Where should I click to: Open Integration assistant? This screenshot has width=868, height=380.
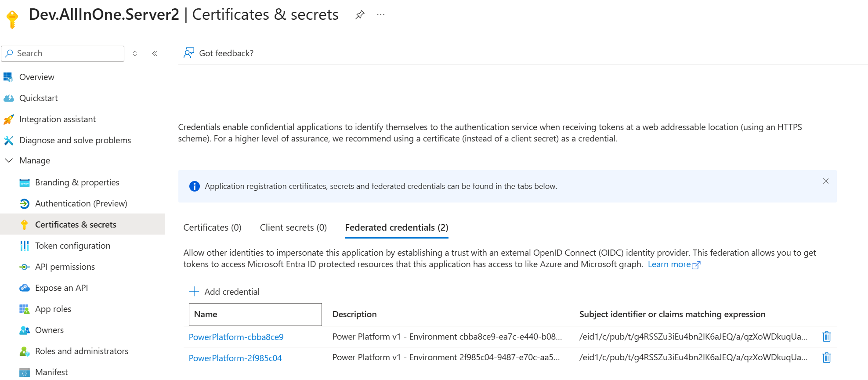coord(58,119)
